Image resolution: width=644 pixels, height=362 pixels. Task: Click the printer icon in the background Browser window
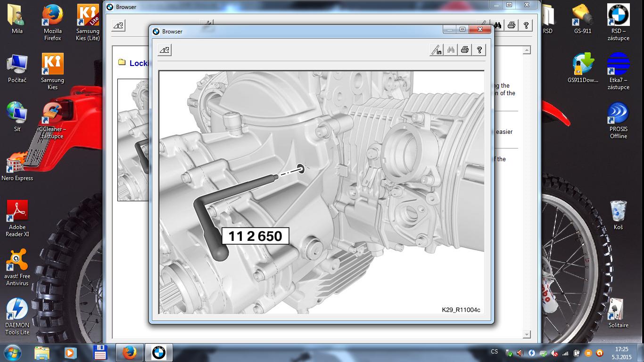pos(512,25)
